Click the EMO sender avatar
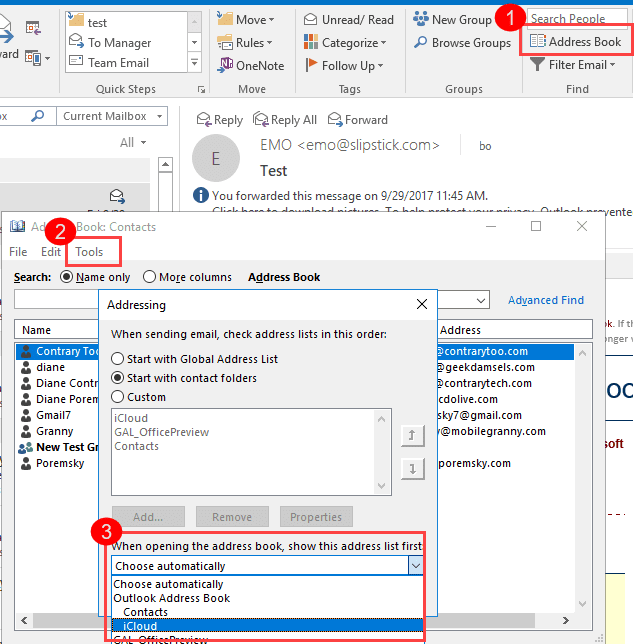This screenshot has width=634, height=644. pos(216,158)
